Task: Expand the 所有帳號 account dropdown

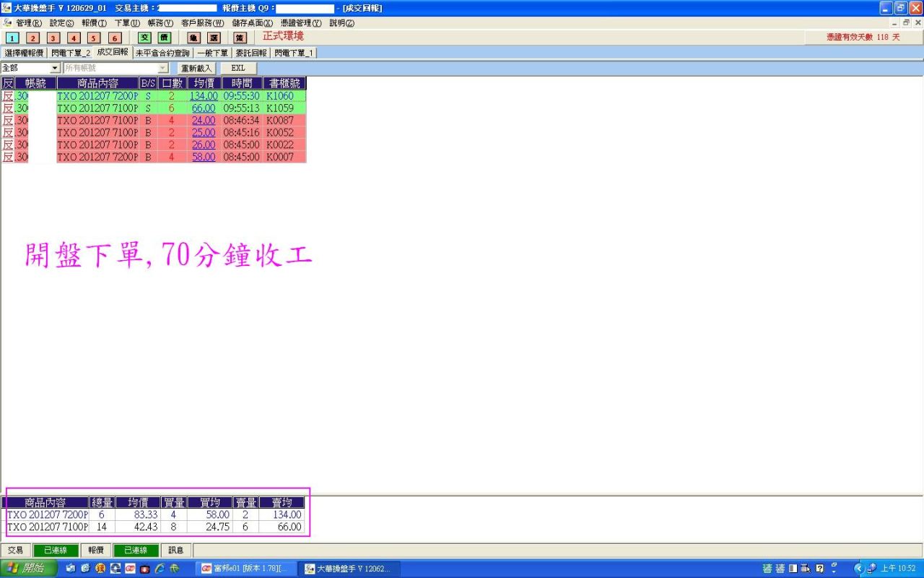Action: [x=163, y=68]
